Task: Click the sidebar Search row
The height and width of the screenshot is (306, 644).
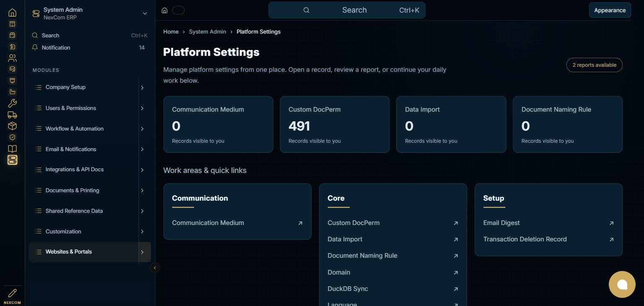Action: 90,36
